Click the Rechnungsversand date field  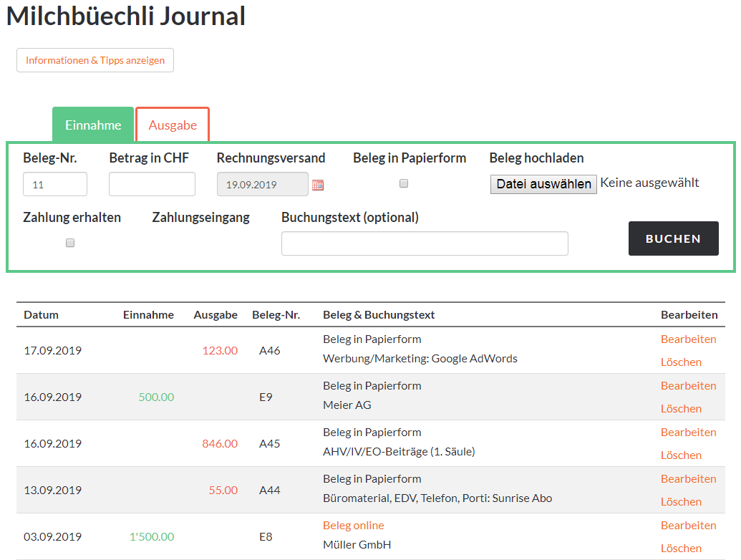point(261,184)
